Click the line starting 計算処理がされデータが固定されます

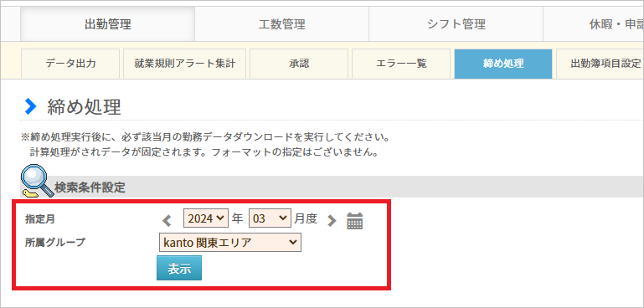pyautogui.click(x=204, y=152)
